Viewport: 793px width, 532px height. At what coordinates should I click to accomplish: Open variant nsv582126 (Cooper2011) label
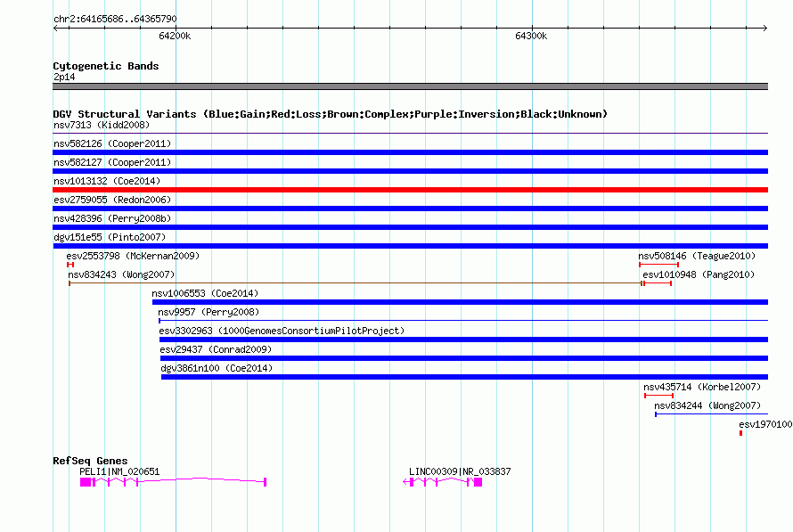(x=112, y=143)
